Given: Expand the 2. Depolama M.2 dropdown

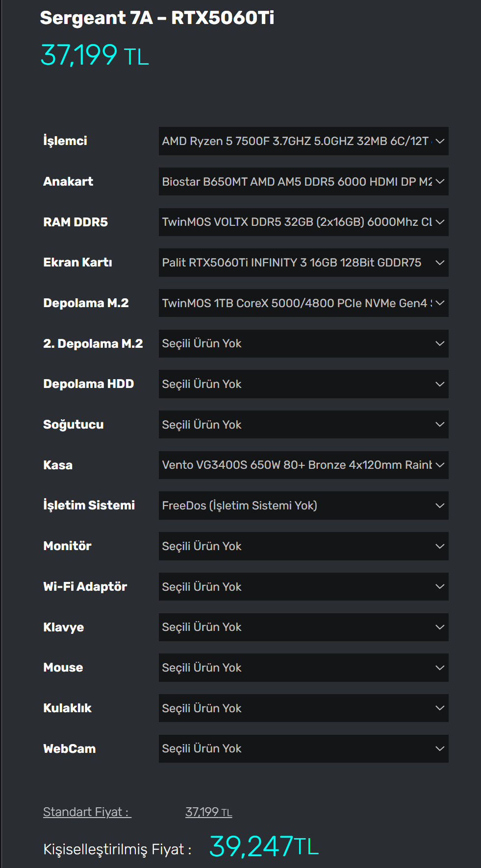Looking at the screenshot, I should coord(303,343).
